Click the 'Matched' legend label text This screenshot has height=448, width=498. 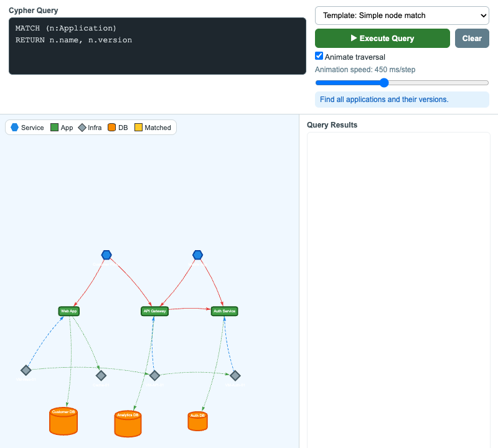click(158, 128)
